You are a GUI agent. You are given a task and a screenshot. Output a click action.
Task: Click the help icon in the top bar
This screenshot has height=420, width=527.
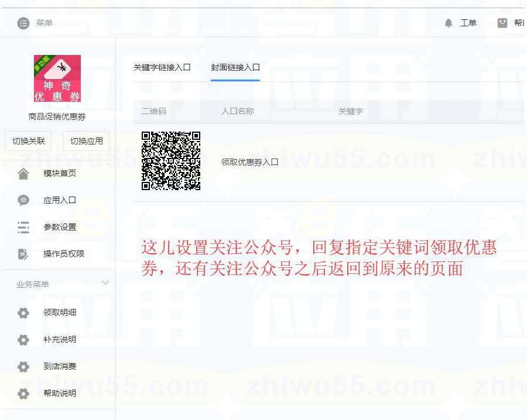502,23
